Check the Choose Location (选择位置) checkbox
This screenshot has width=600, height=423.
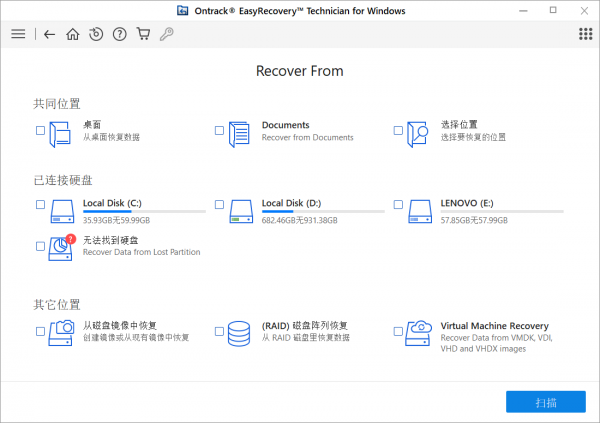click(398, 131)
